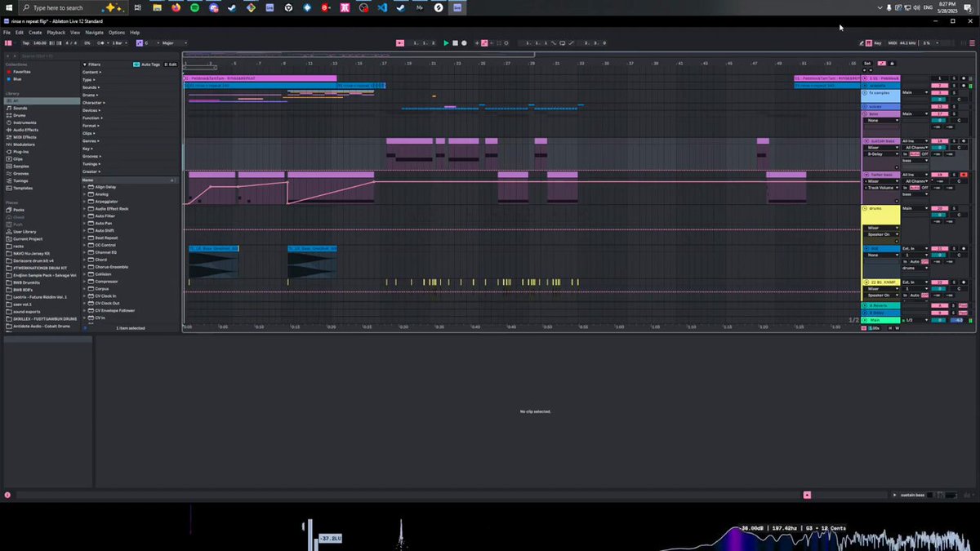Screen dimensions: 980x551
Task: Click the Edit filters button
Action: [x=171, y=64]
